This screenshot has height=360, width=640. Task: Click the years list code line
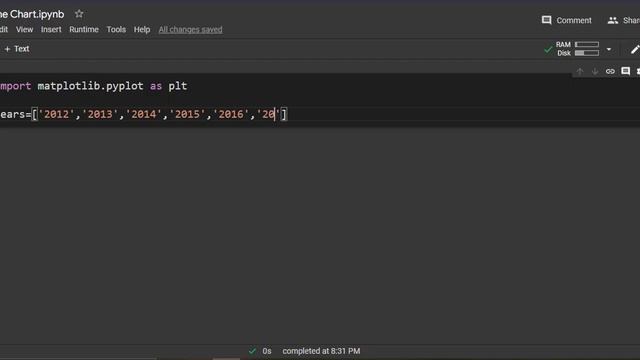point(143,114)
